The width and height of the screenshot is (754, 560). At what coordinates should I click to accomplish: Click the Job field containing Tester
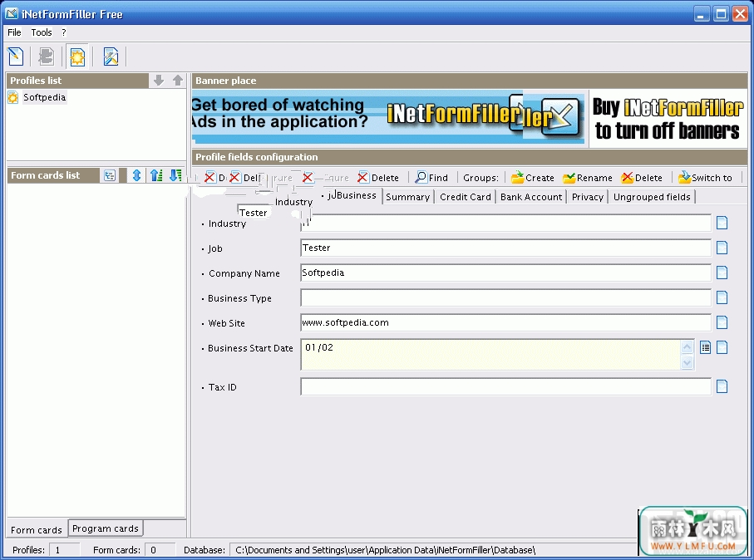505,248
